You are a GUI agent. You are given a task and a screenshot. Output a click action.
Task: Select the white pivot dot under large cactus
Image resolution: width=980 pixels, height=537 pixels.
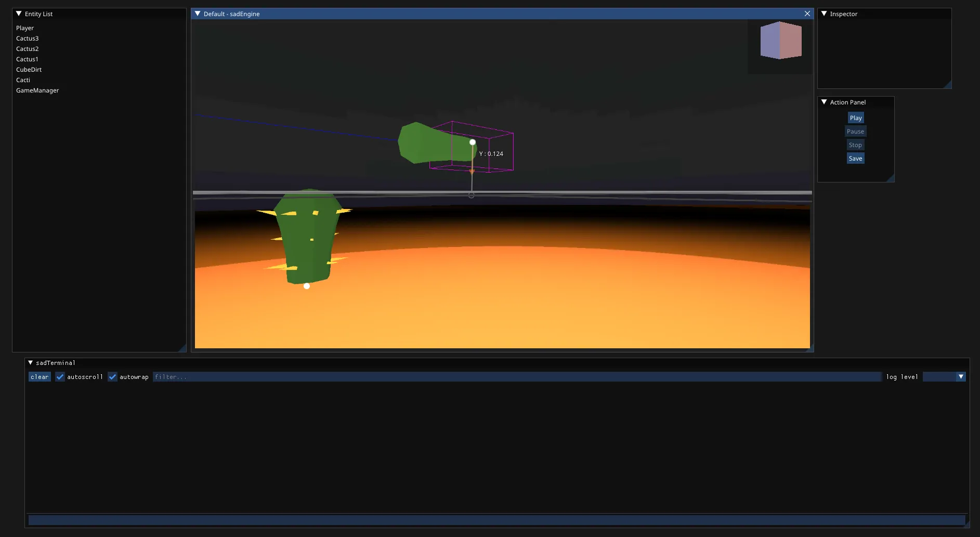tap(307, 286)
